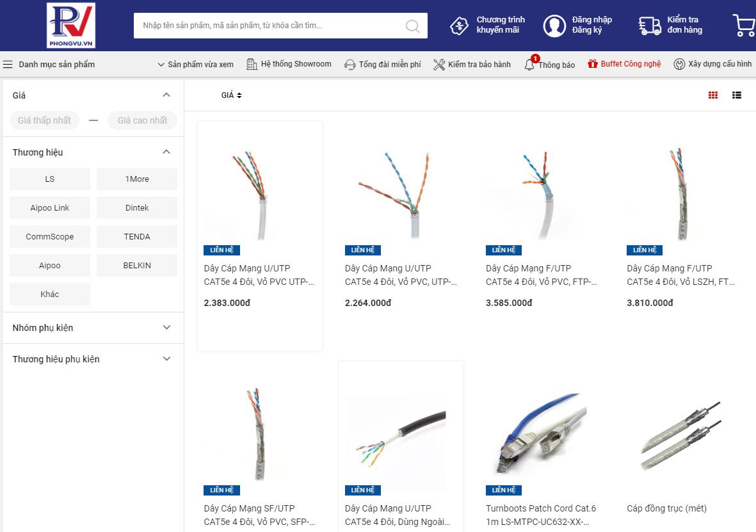Click the promotions discount badge icon
The width and height of the screenshot is (756, 532).
459,26
